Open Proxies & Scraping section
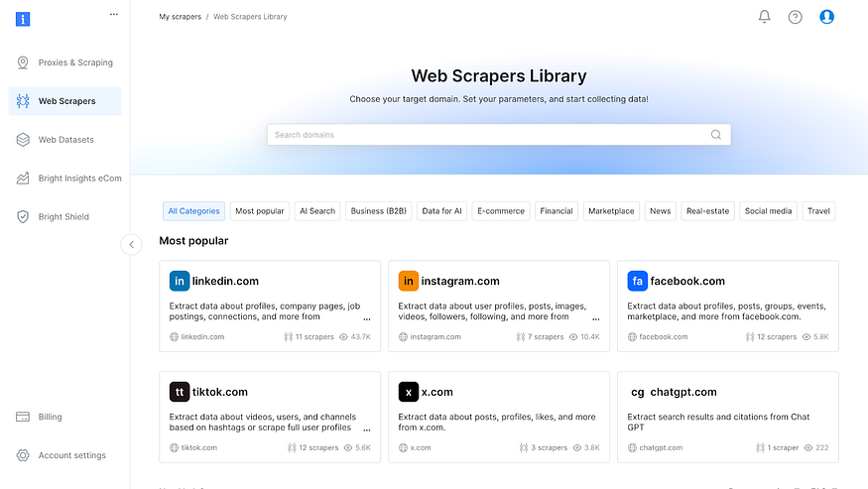 (64, 62)
